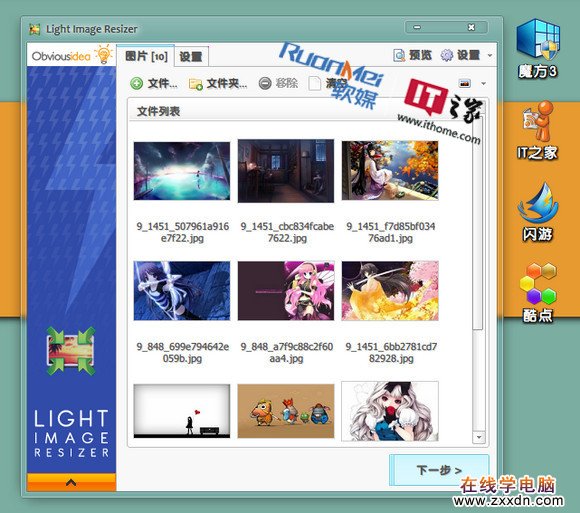Open the gear 设置 (Settings) icon at top right

click(x=446, y=55)
